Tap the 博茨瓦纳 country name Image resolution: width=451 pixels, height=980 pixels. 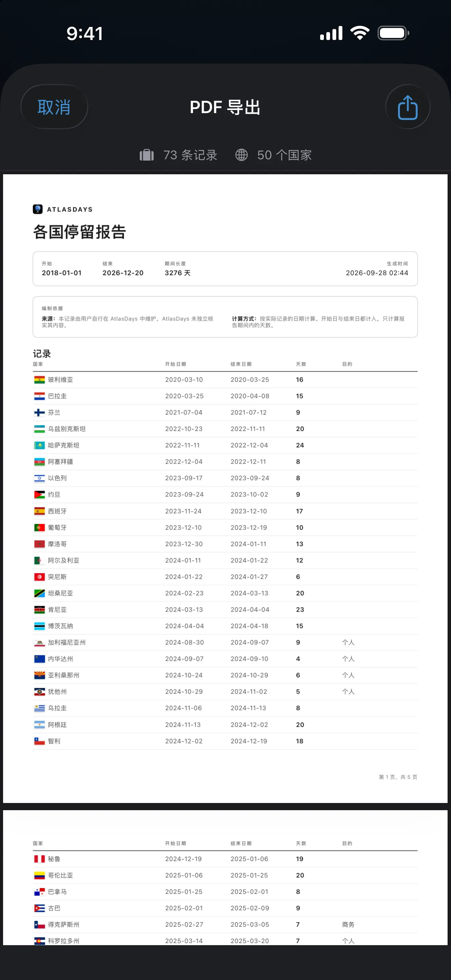(x=60, y=626)
